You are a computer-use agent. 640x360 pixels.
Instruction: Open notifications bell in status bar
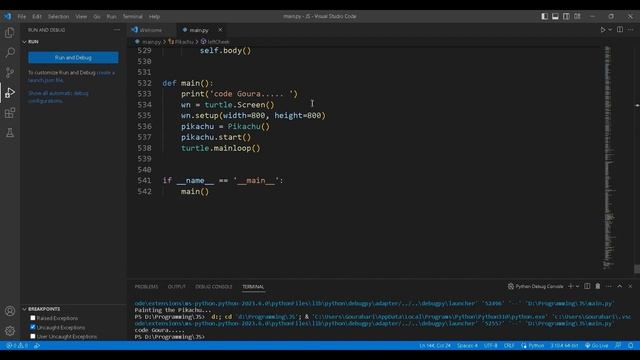point(631,346)
